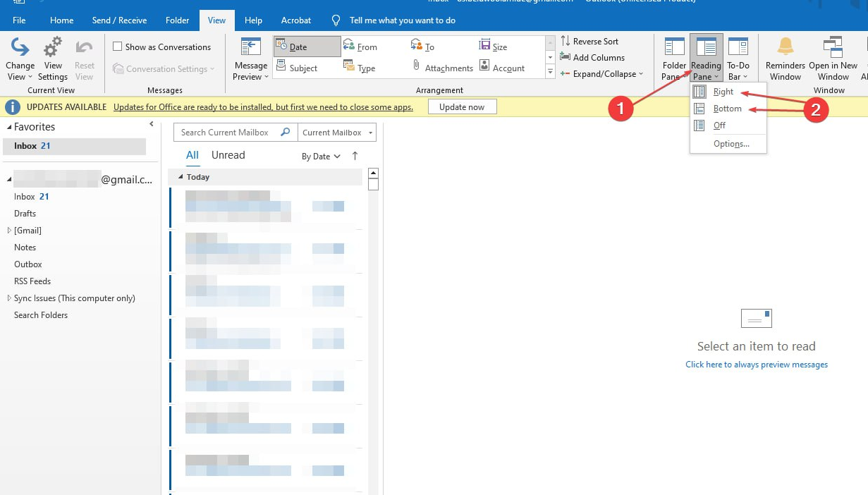
Task: Enable Show as Conversations checkbox
Action: point(118,47)
